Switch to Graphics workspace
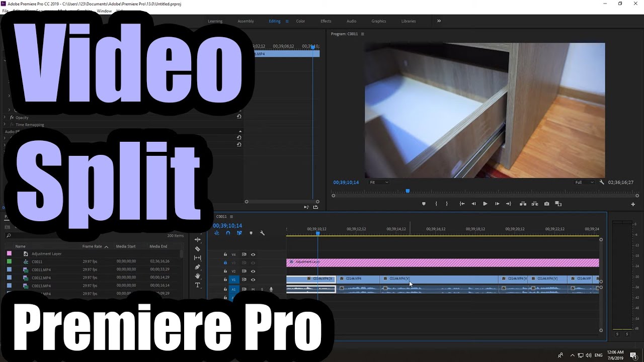644x362 pixels. (379, 21)
